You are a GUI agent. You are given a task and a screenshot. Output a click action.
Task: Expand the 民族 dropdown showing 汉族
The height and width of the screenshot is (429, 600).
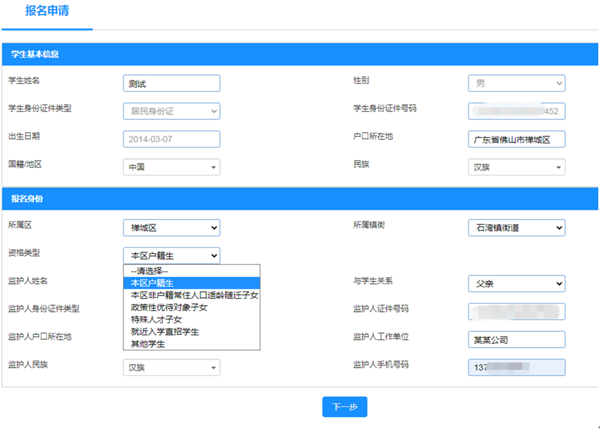pos(516,167)
